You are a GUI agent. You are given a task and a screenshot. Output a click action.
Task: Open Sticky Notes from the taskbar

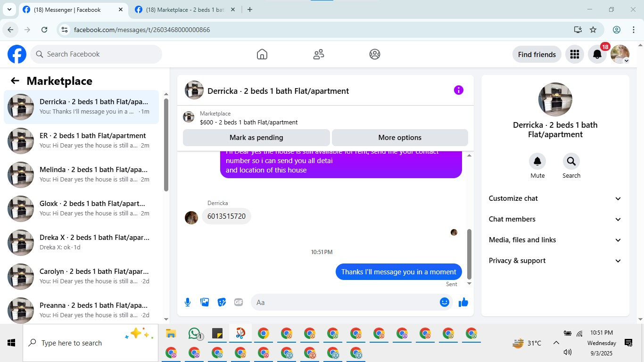tap(217, 334)
